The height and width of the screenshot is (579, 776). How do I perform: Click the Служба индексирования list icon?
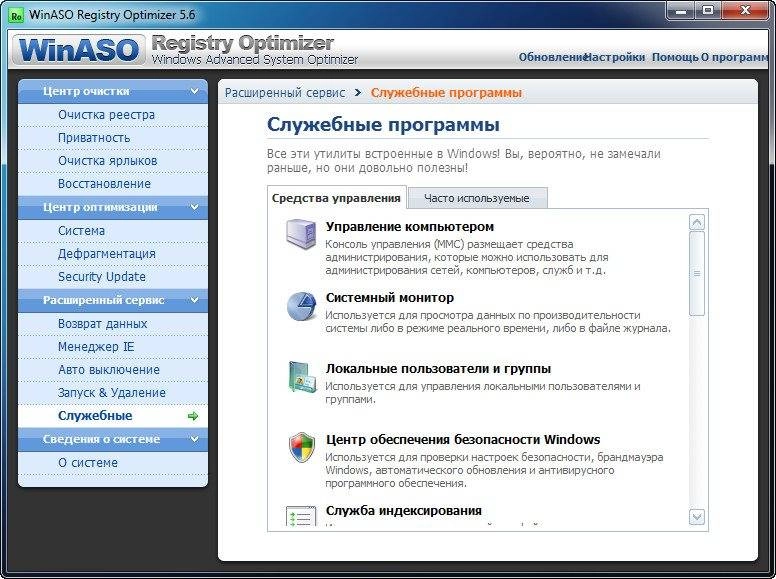[x=301, y=516]
